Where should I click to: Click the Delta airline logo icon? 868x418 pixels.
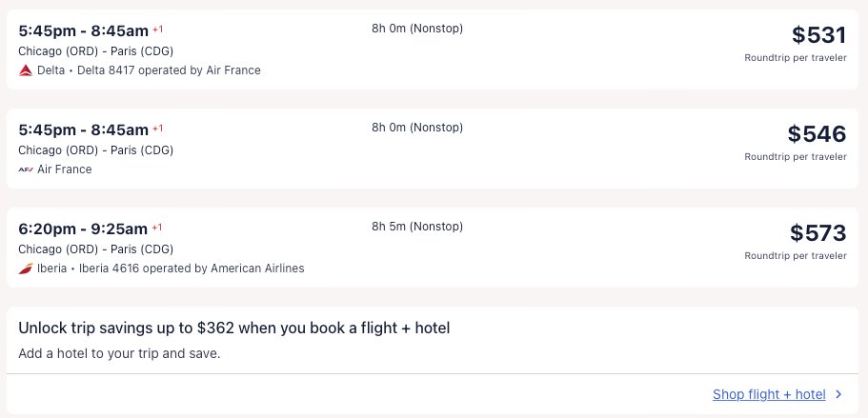(26, 70)
